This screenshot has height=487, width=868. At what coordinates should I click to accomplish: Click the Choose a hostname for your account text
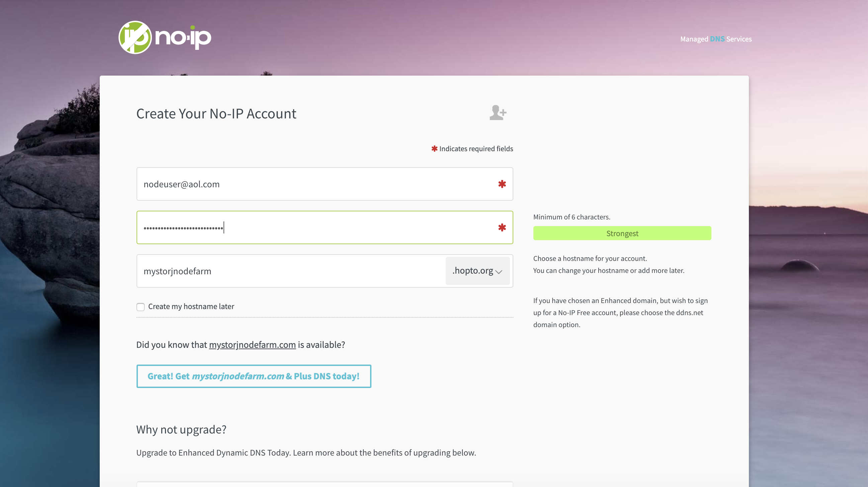(590, 258)
